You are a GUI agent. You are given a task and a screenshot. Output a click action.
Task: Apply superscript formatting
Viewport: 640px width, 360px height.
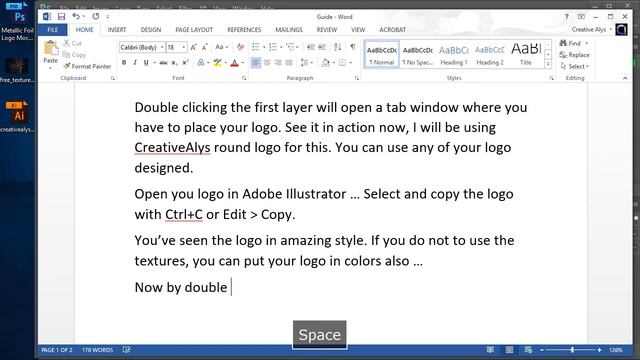pyautogui.click(x=185, y=63)
